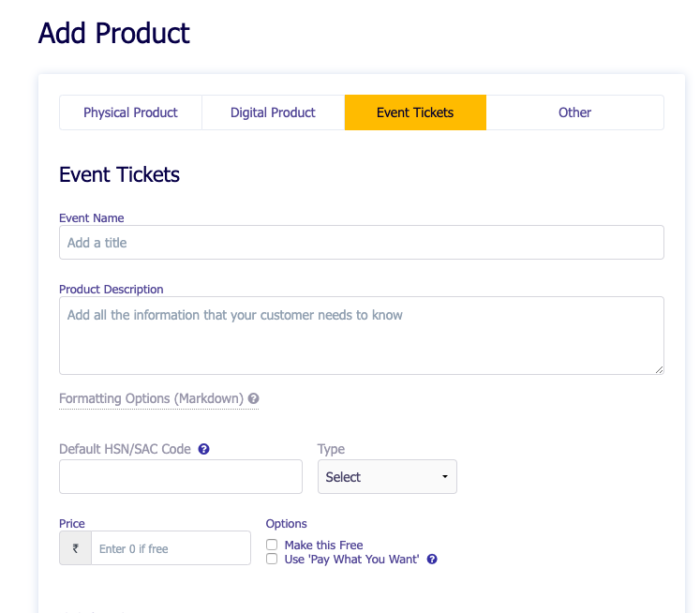Click the 'Pay What You Want' help icon
The width and height of the screenshot is (700, 613).
pos(432,560)
